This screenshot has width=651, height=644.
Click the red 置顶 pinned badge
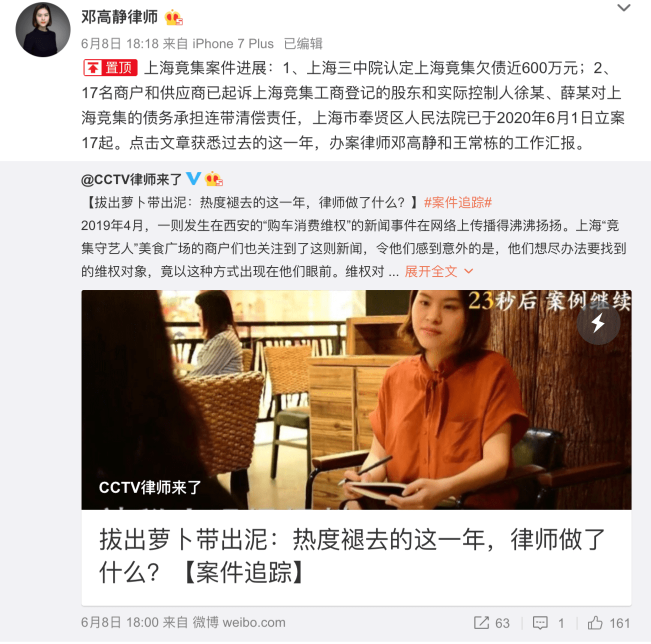coord(110,67)
